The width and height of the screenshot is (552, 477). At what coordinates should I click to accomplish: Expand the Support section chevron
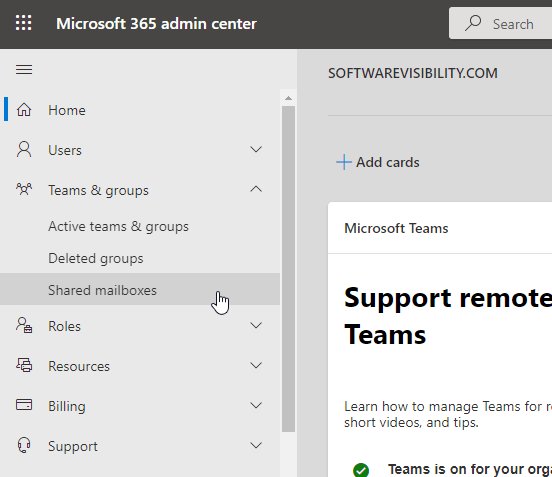256,445
